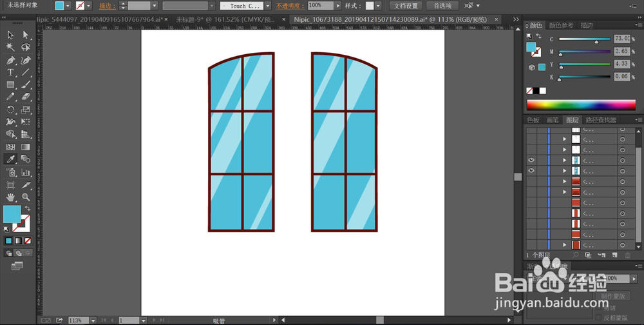Open the Color panel flyout menu
644x325 pixels.
[638, 26]
